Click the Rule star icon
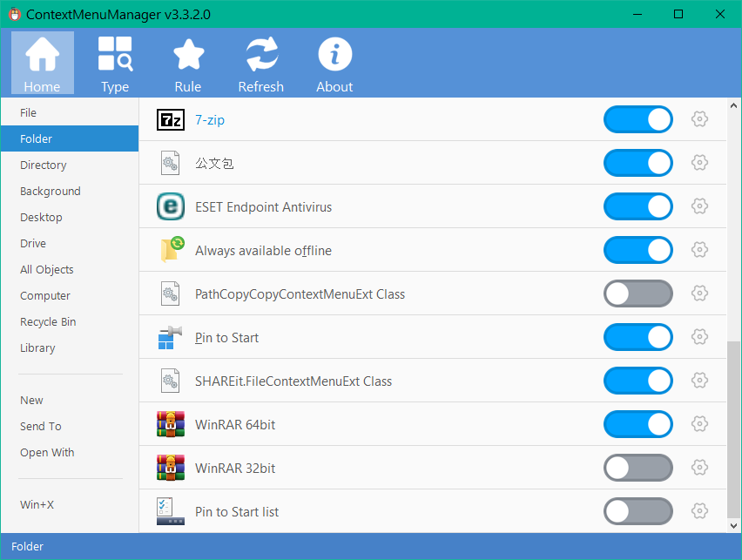742x560 pixels. tap(188, 55)
